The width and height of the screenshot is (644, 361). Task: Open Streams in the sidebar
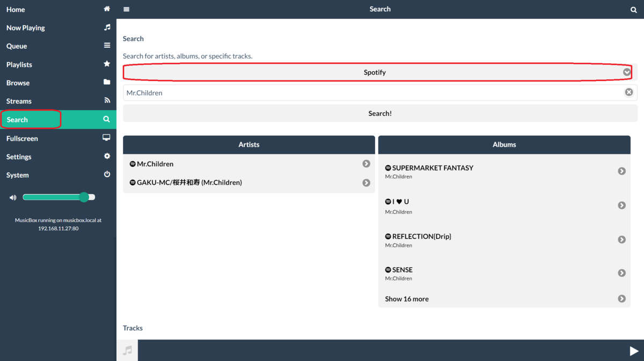click(x=58, y=101)
